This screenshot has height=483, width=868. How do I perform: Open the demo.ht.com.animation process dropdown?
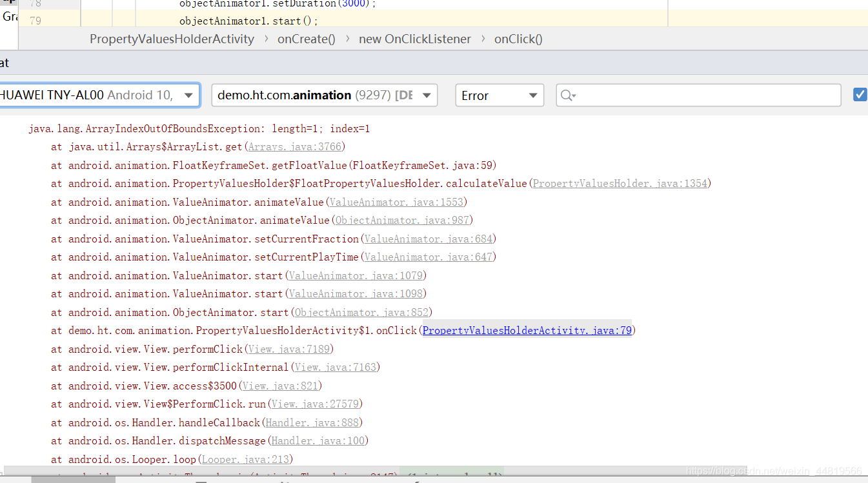coord(325,95)
